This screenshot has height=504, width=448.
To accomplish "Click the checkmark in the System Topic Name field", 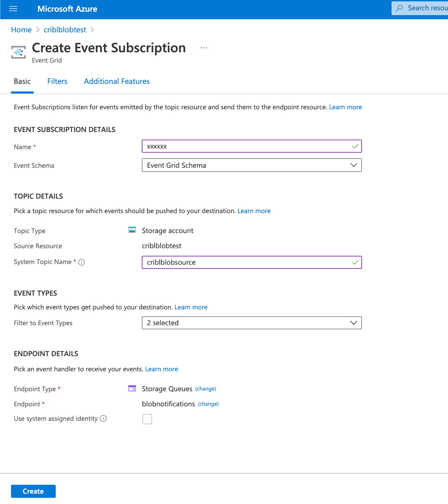I will [355, 262].
